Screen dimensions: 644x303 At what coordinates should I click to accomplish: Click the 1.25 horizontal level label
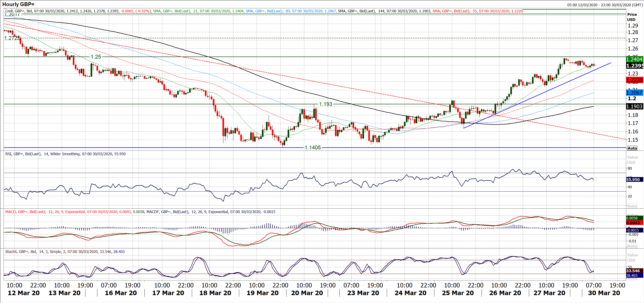(96, 57)
